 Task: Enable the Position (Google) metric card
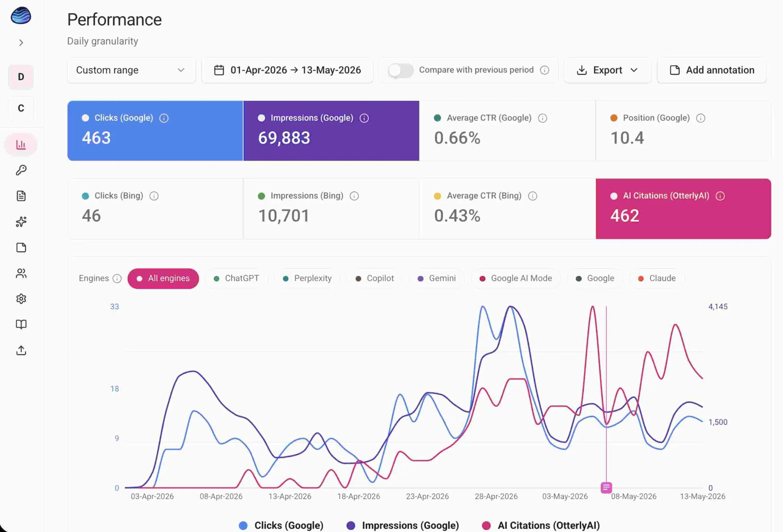(683, 131)
